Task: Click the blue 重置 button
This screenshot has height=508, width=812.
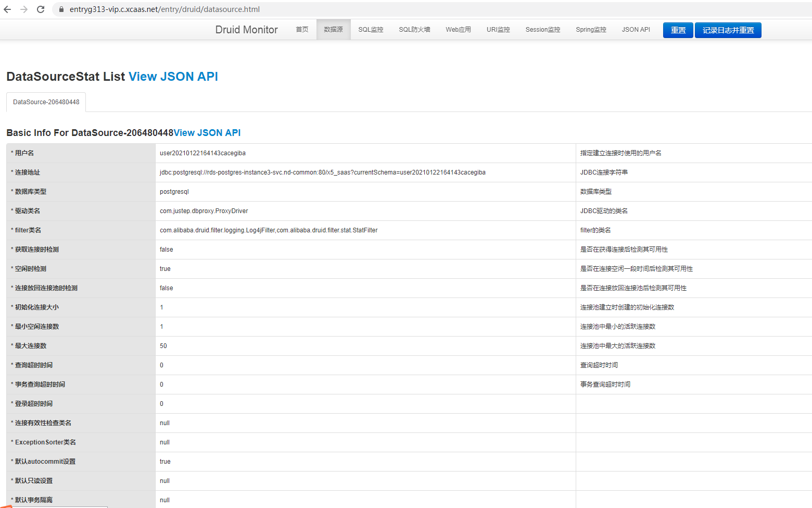Action: click(x=678, y=30)
